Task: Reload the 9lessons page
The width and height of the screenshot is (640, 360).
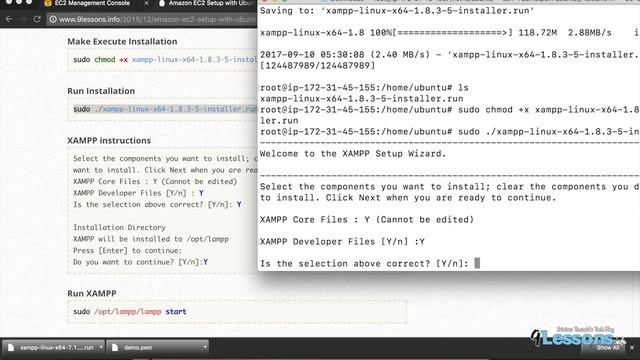Action: [37, 19]
